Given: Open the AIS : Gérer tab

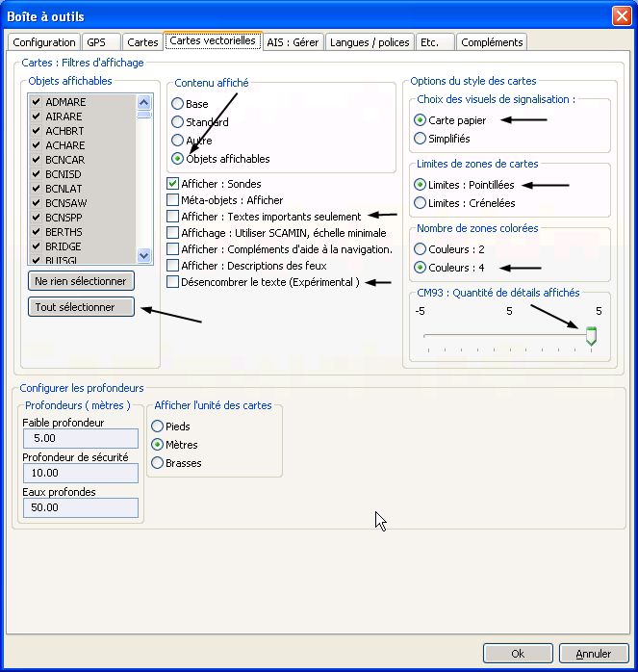Looking at the screenshot, I should [293, 42].
